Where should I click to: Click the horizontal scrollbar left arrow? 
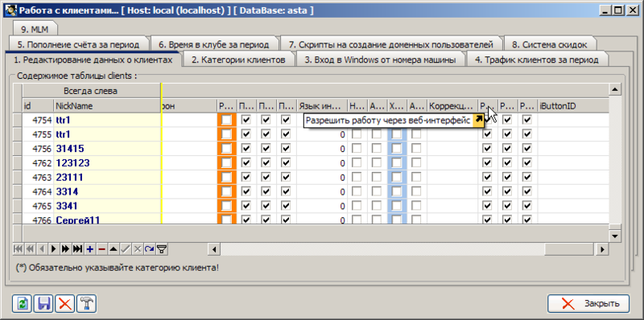(x=213, y=249)
